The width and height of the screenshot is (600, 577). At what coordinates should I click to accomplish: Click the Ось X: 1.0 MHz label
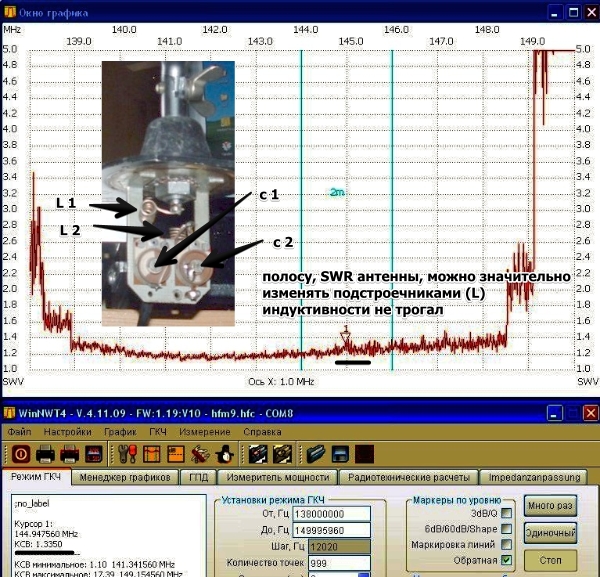click(281, 381)
